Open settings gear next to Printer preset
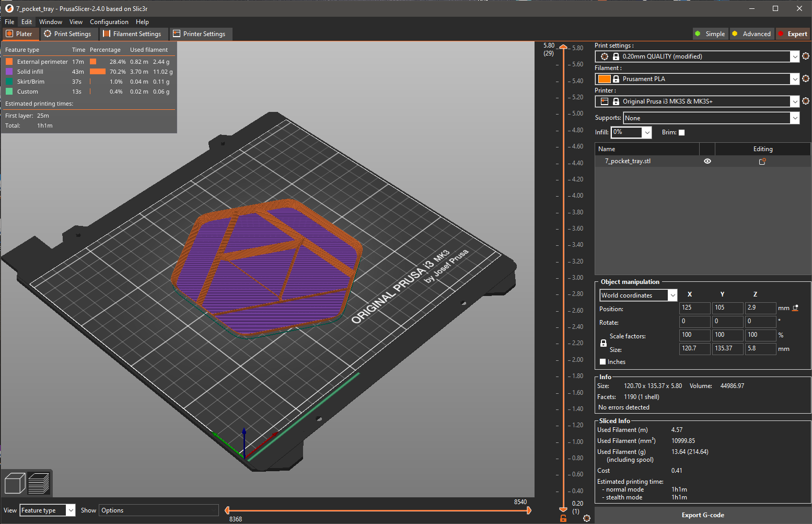The width and height of the screenshot is (812, 524). coord(806,101)
